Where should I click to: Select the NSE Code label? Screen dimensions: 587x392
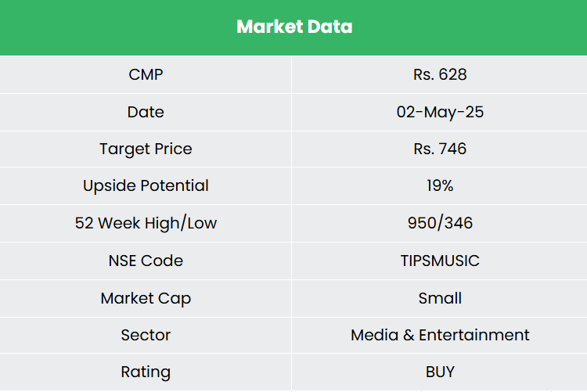(146, 261)
